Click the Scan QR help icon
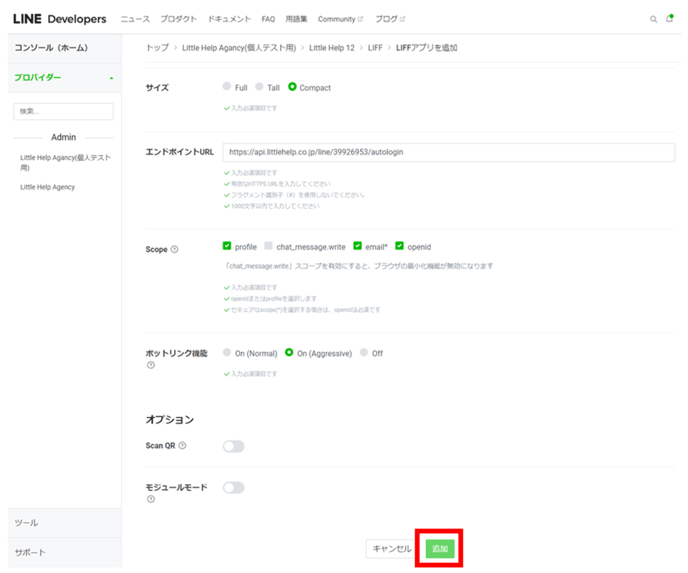The width and height of the screenshot is (688, 573). click(x=182, y=446)
